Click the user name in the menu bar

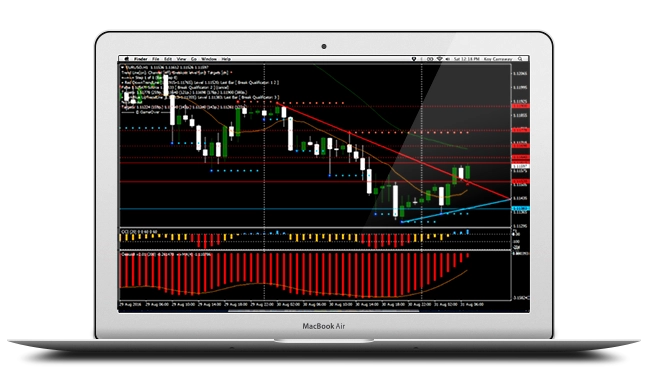[x=498, y=59]
